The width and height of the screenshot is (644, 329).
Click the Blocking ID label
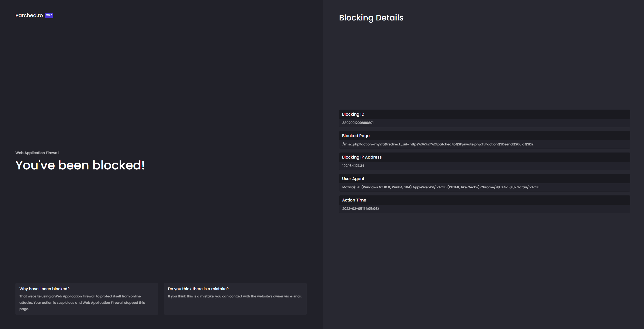(353, 114)
